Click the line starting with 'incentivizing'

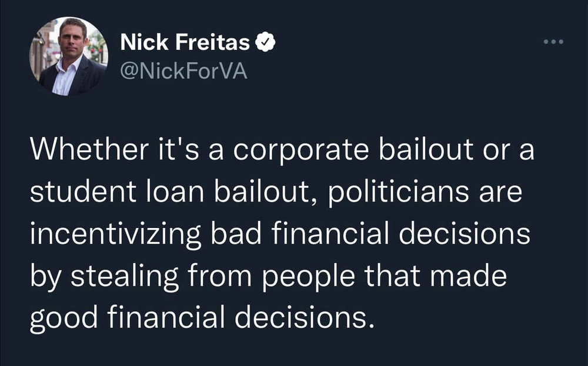coord(280,235)
